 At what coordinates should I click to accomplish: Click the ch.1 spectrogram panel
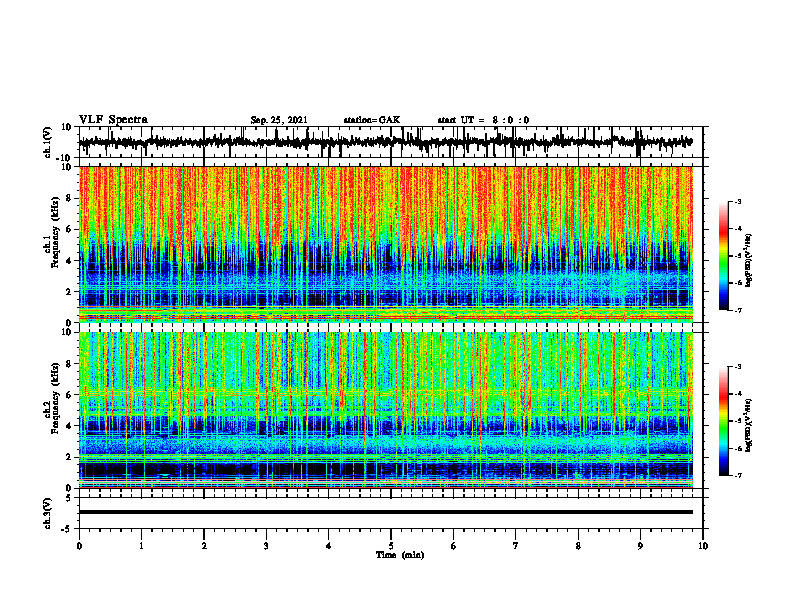click(386, 244)
